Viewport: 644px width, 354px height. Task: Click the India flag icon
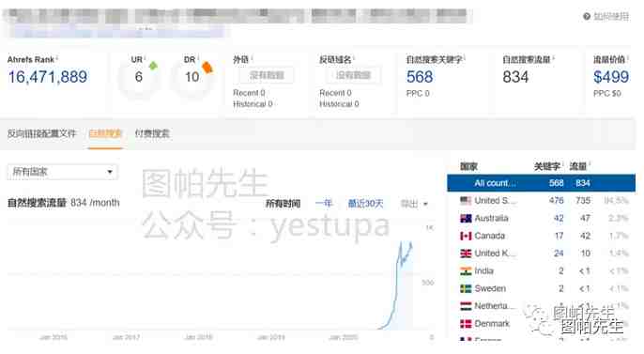click(x=466, y=271)
